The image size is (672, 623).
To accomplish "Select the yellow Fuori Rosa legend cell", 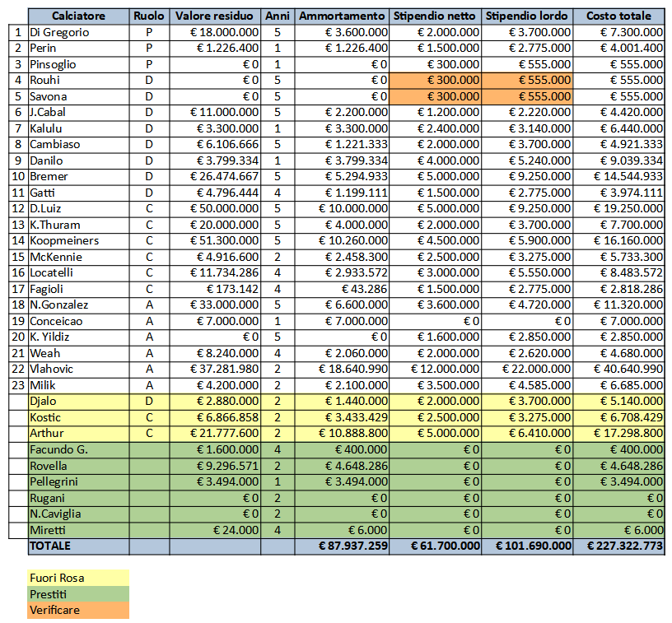I will click(x=78, y=578).
